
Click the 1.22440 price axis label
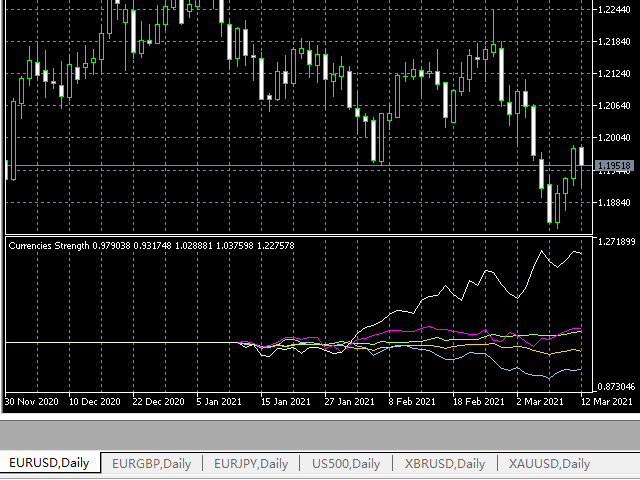(612, 9)
